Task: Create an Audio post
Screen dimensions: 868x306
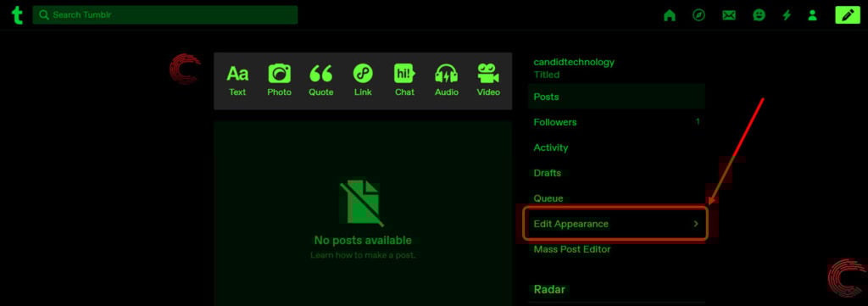Action: pyautogui.click(x=446, y=81)
